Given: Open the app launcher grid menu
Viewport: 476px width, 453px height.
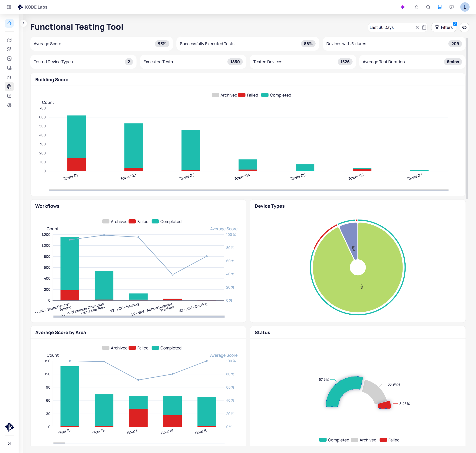Looking at the screenshot, I should (10, 7).
